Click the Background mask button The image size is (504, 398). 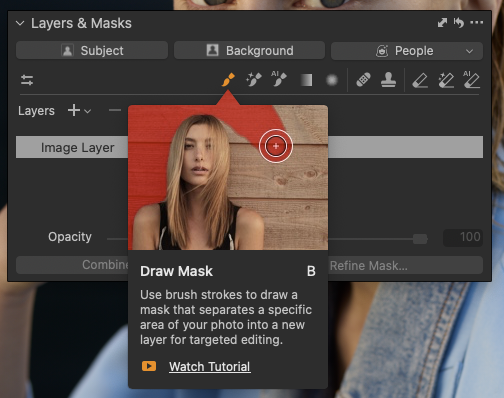click(249, 51)
